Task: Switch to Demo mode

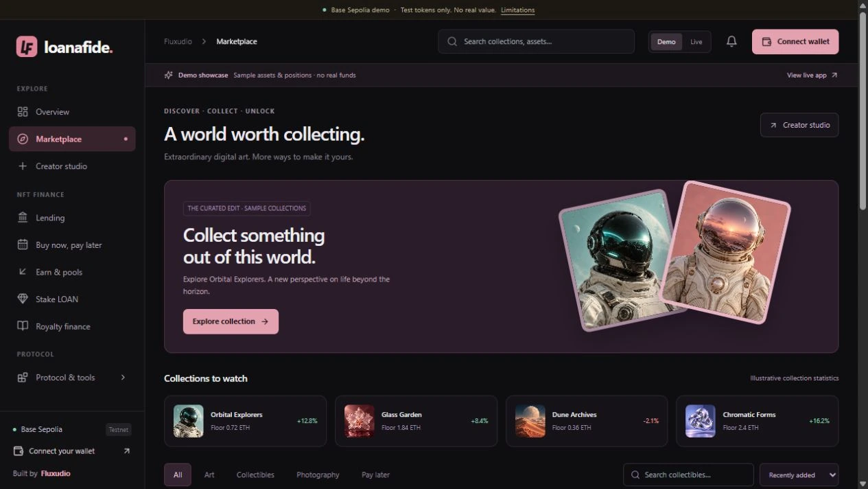Action: 666,42
